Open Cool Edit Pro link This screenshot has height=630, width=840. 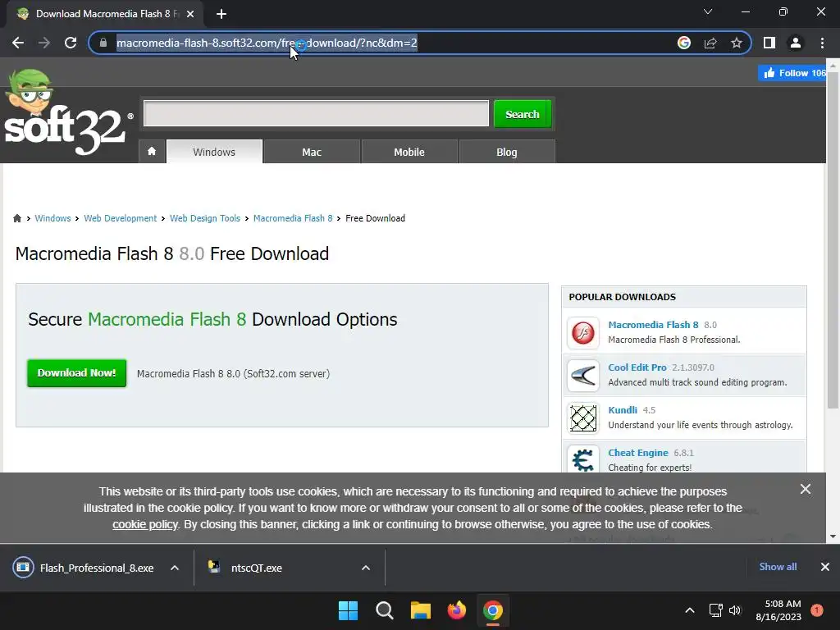(637, 367)
